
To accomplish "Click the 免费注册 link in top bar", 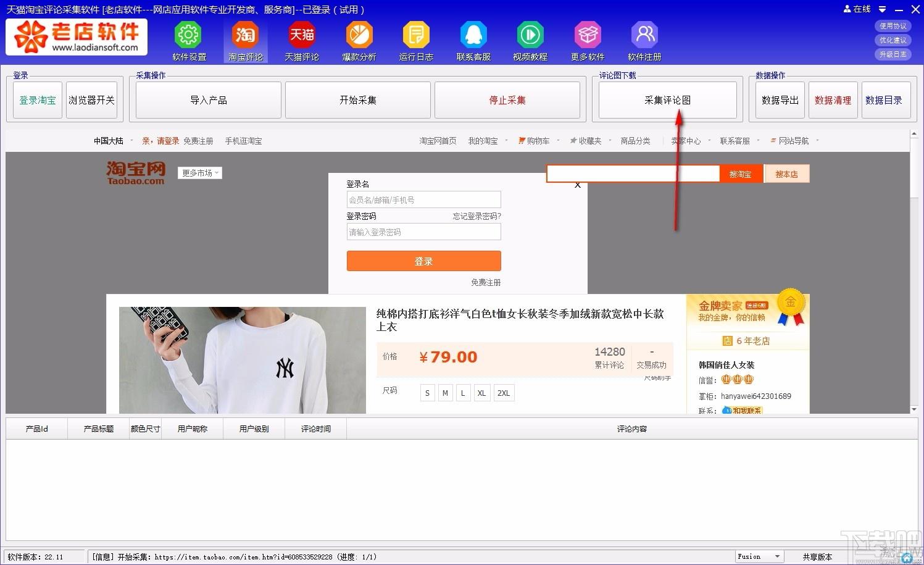I will (x=198, y=141).
